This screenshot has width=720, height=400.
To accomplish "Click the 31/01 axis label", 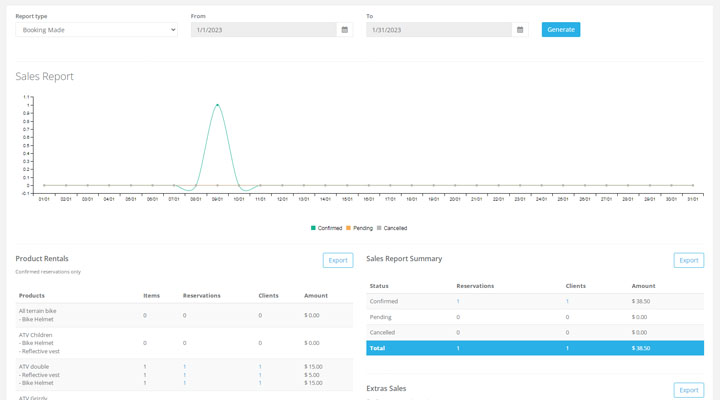I will pyautogui.click(x=692, y=199).
